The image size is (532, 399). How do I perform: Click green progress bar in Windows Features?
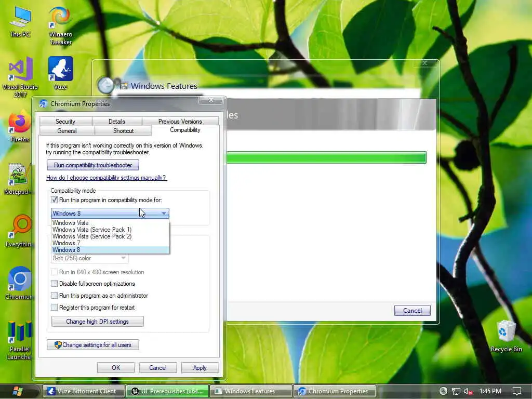click(326, 157)
